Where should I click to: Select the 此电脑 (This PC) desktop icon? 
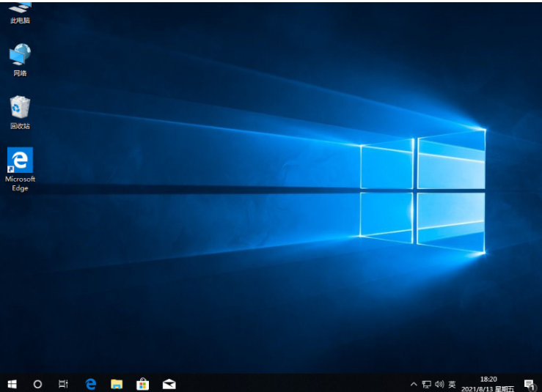coord(20,11)
